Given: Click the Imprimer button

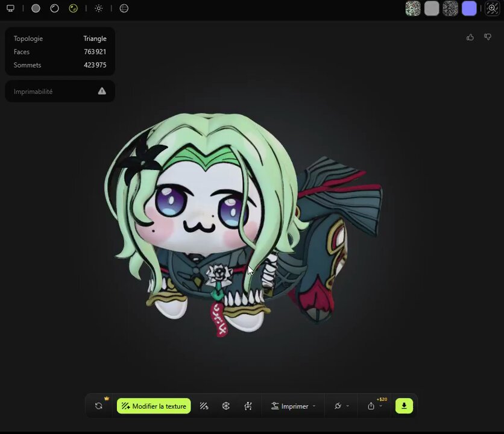Looking at the screenshot, I should pos(289,406).
